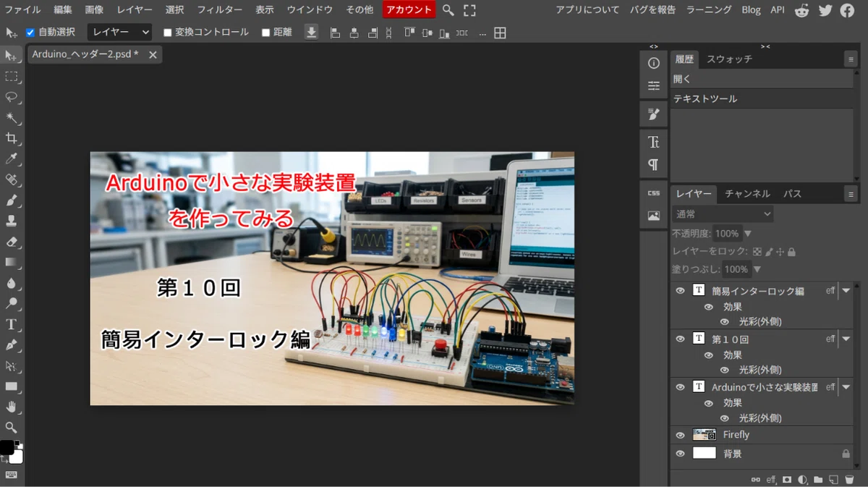Select the Hand tool
868x487 pixels.
tap(12, 407)
